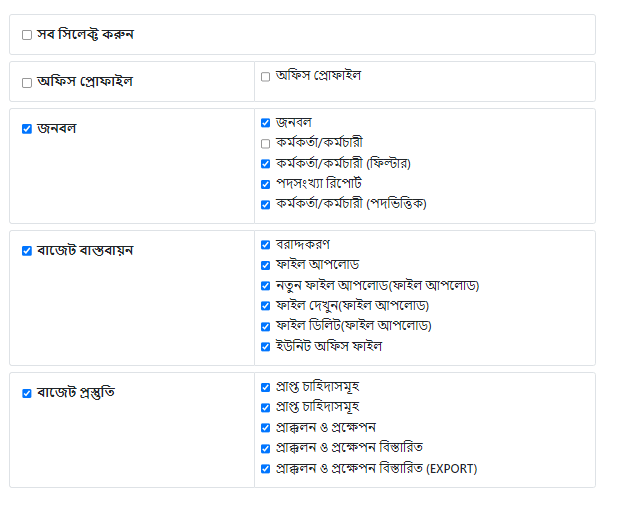
Task: Untick the 'ফাইল দেখুন(ফাইল আপলোড)' checkbox
Action: pyautogui.click(x=266, y=306)
